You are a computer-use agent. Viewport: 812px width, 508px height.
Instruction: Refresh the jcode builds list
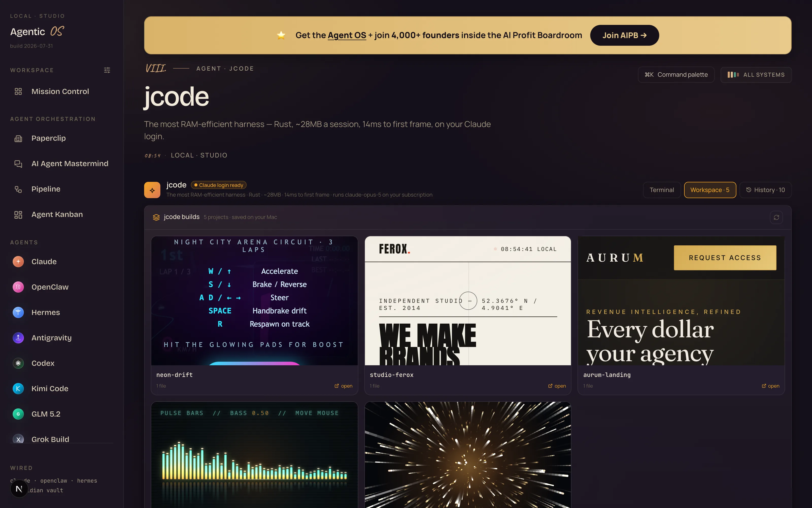[x=776, y=217]
